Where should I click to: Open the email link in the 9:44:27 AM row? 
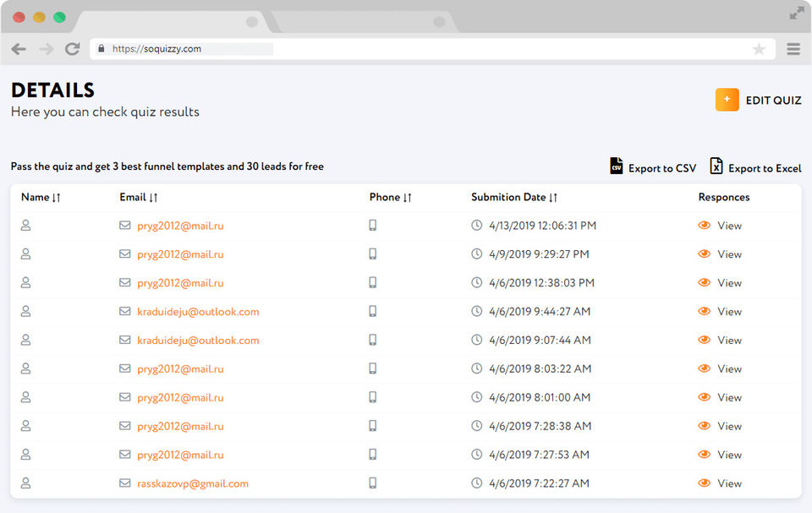198,312
